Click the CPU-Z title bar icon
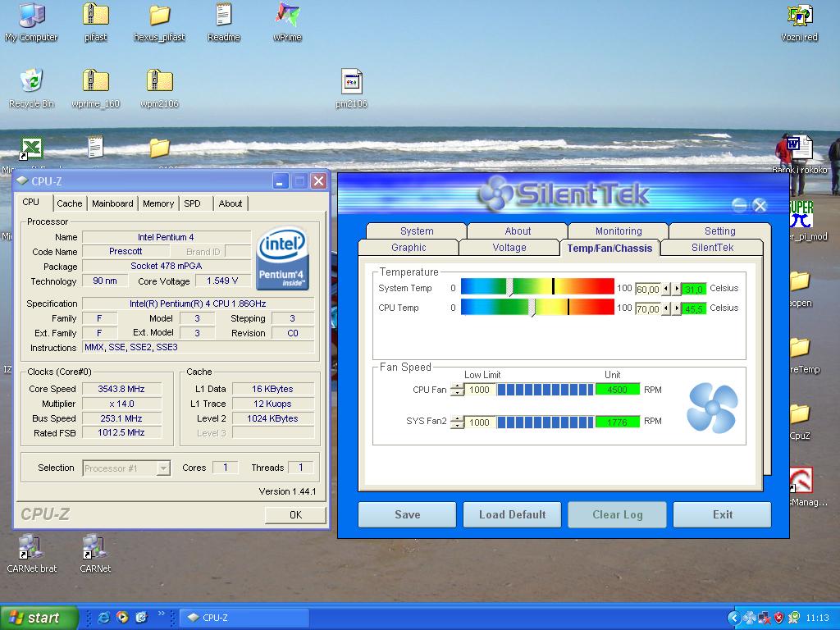 pyautogui.click(x=22, y=180)
